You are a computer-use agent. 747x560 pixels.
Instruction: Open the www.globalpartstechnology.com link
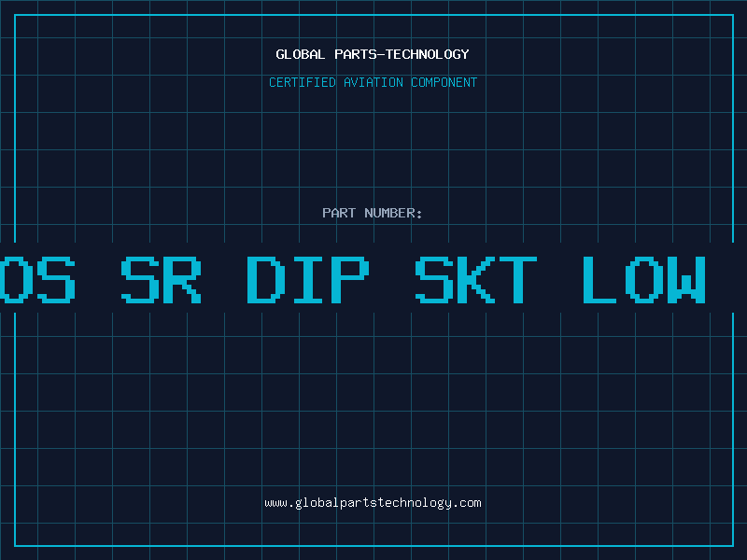click(x=373, y=503)
